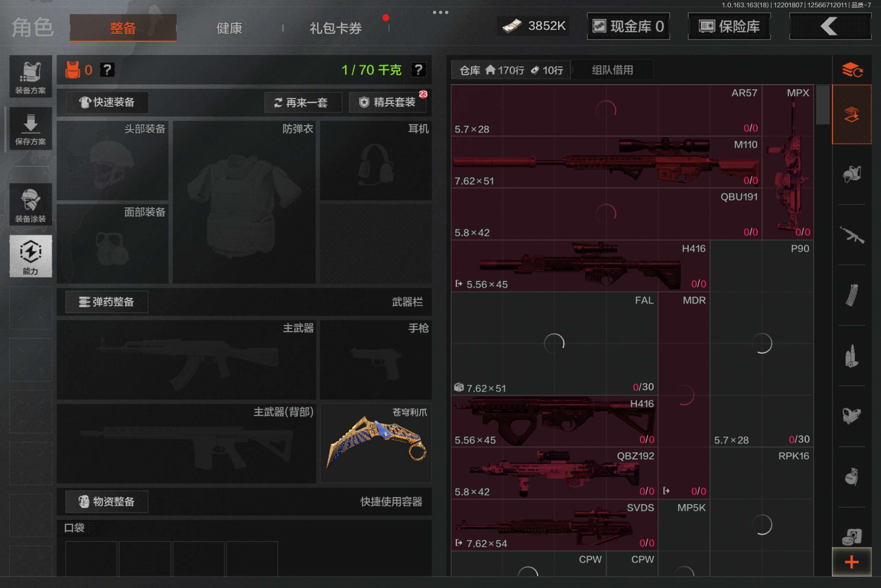Open the 礼包卡券 tab
This screenshot has width=881, height=588.
click(335, 28)
